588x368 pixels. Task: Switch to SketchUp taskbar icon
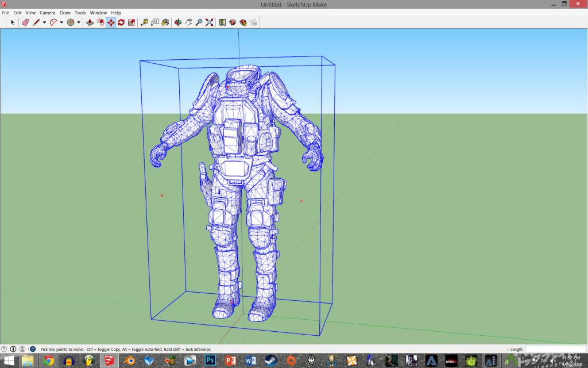click(109, 361)
